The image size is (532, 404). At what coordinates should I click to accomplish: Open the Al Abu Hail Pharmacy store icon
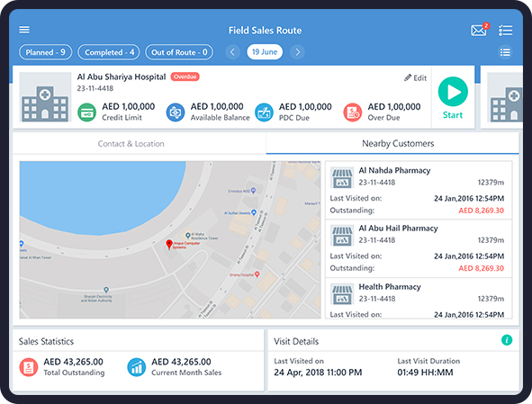coord(342,236)
